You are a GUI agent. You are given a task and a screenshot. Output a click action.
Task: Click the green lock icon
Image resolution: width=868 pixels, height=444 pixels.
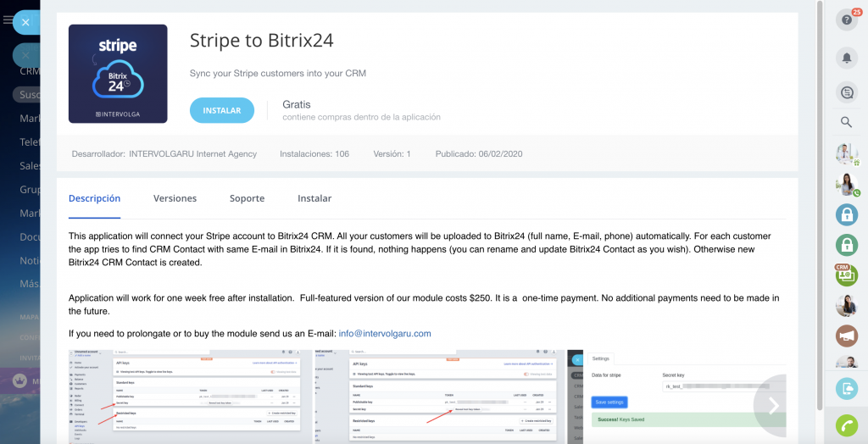click(847, 244)
